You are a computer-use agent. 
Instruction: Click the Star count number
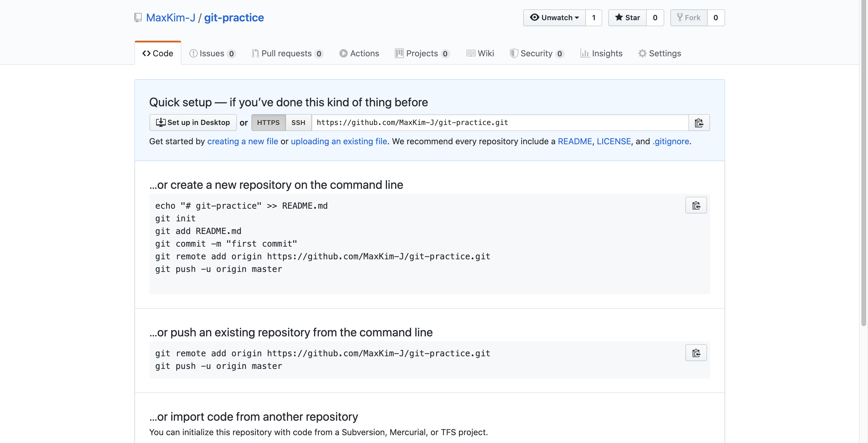655,17
